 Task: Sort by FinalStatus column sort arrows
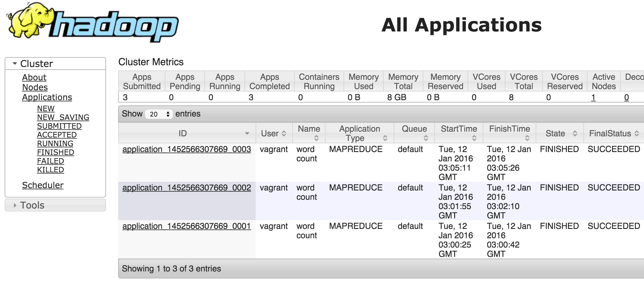pyautogui.click(x=637, y=133)
